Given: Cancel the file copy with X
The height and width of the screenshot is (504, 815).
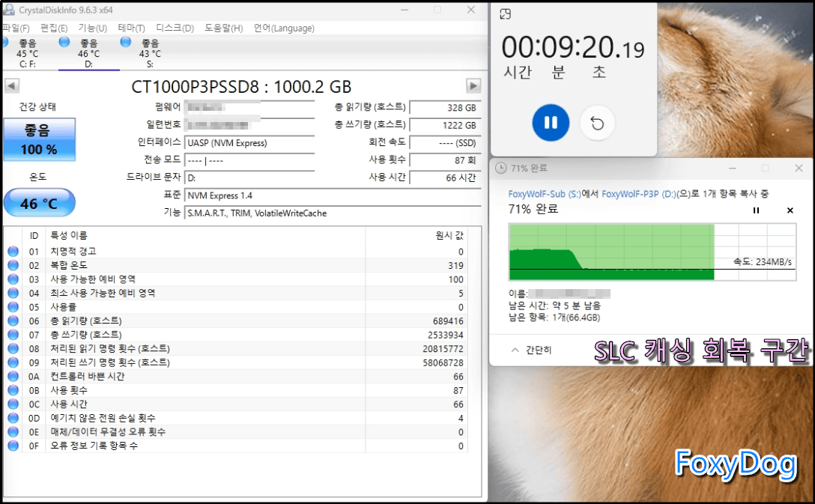Looking at the screenshot, I should point(790,210).
